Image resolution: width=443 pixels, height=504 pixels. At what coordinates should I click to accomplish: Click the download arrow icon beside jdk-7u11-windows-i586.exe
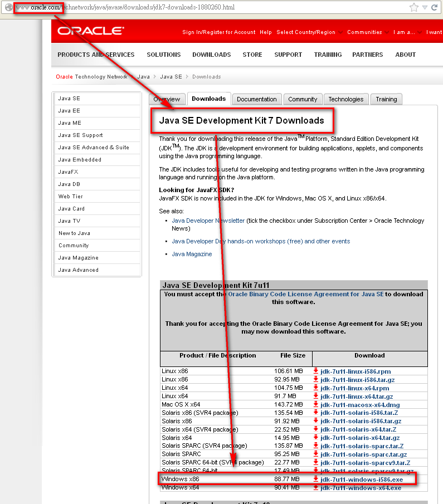coord(316,479)
